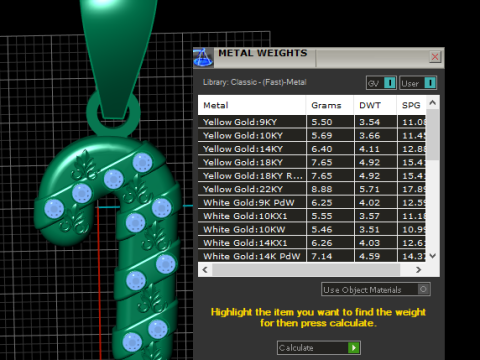
Task: Close the Metal Weights panel
Action: pos(435,57)
